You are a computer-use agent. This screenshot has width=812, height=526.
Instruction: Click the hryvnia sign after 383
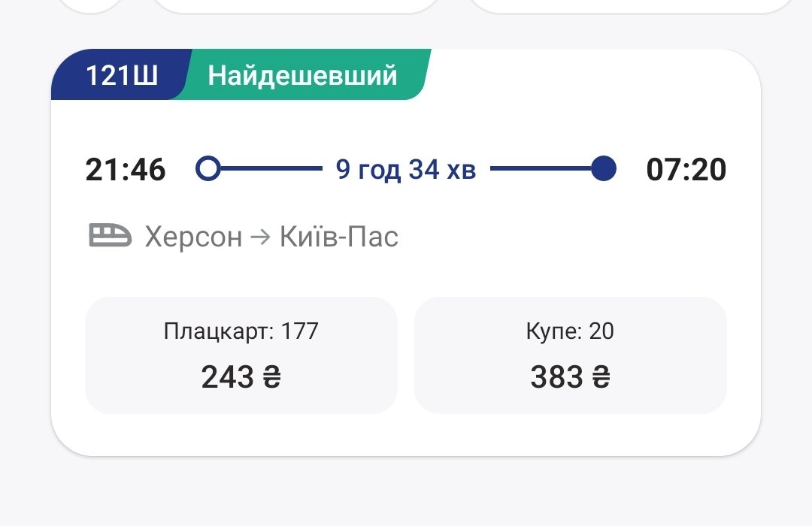[601, 377]
